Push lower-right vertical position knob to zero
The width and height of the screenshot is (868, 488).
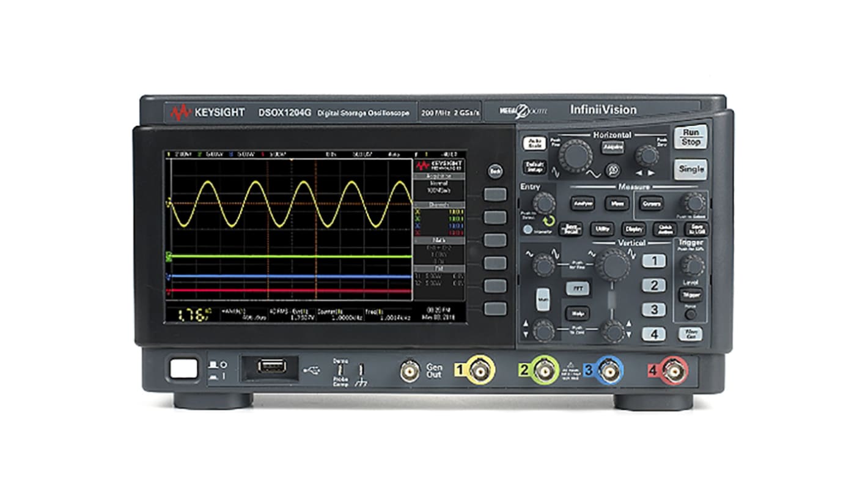pyautogui.click(x=612, y=331)
